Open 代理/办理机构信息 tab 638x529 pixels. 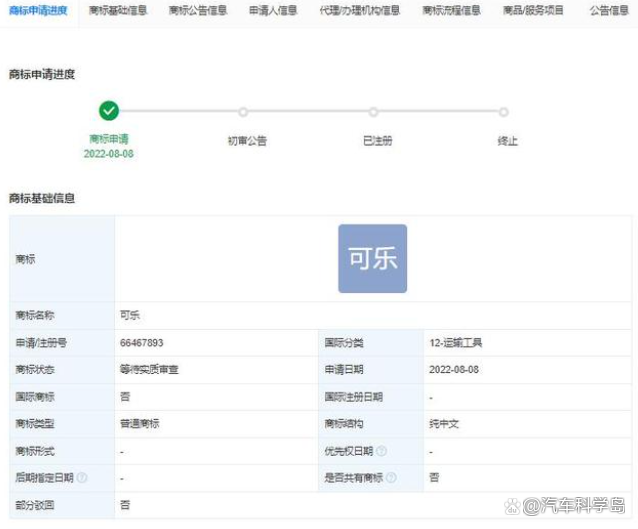click(360, 11)
